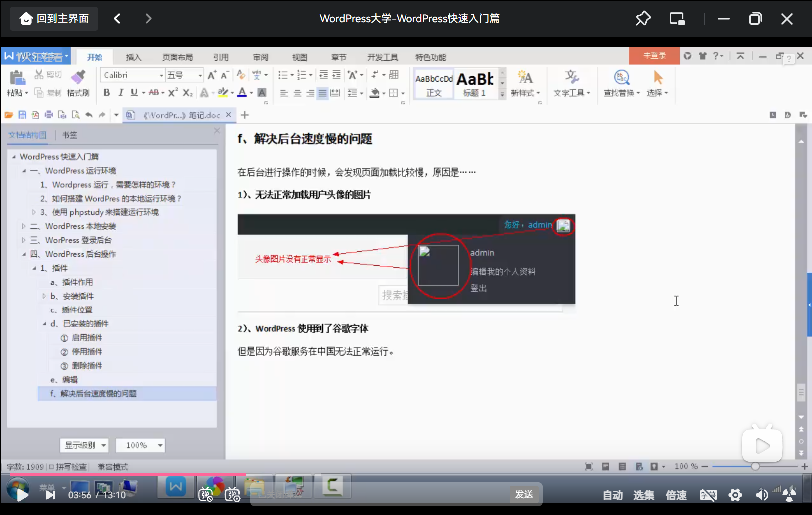Open the 引用 ribbon tab
The image size is (812, 515).
[221, 57]
